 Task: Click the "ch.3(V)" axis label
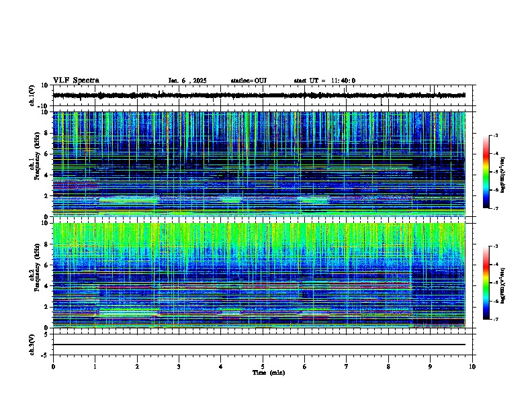click(x=32, y=345)
